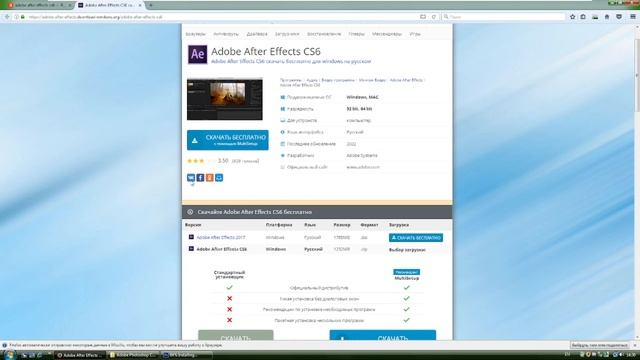
Task: Switch to Adobe Photoshop taskbar button
Action: tap(133, 355)
